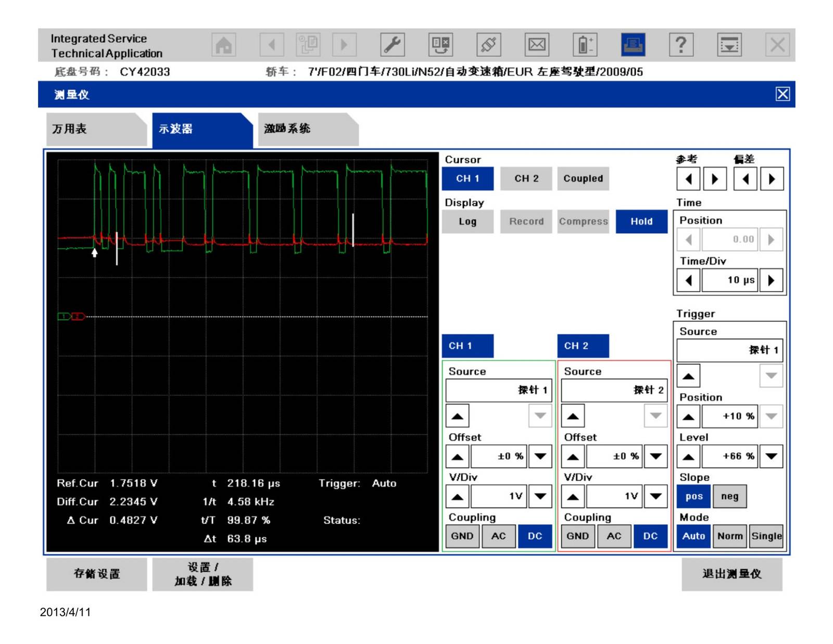Click the back navigation arrow in toolbar
833x644 pixels.
[x=272, y=45]
